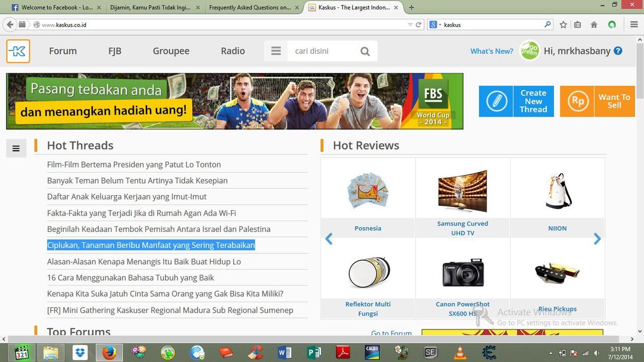Open thread Fakta-Fakta yang Terjadi Jika di Rumah
The height and width of the screenshot is (362, 644).
pyautogui.click(x=141, y=213)
